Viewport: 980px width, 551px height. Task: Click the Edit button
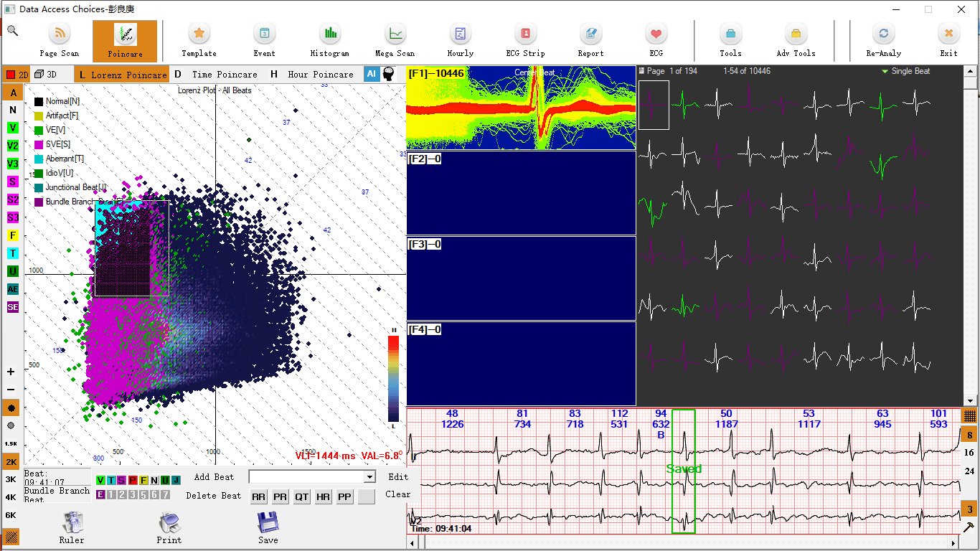click(x=398, y=477)
